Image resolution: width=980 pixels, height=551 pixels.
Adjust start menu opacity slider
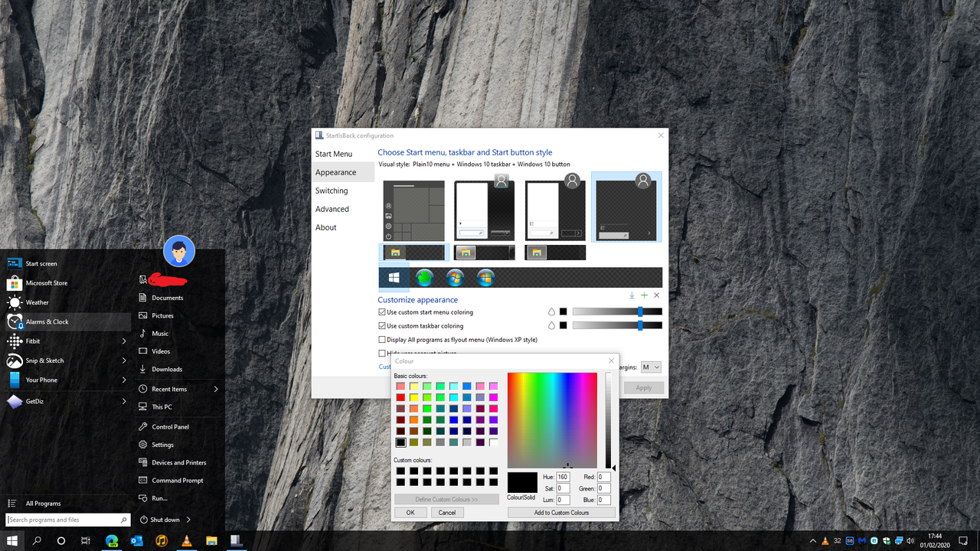(617, 312)
